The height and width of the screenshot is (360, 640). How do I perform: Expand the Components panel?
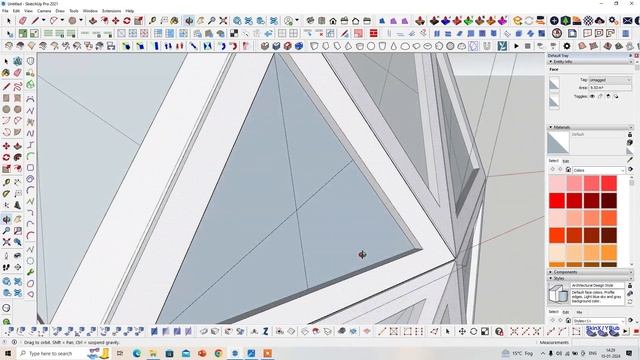551,272
